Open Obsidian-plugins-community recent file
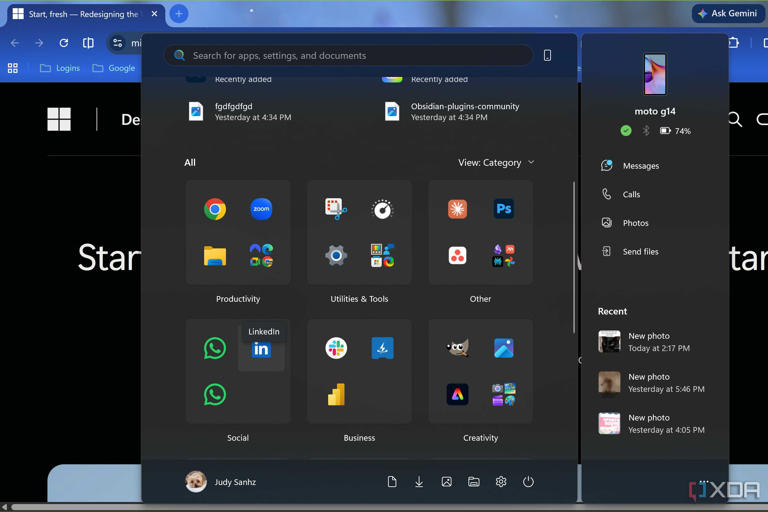 pyautogui.click(x=452, y=112)
